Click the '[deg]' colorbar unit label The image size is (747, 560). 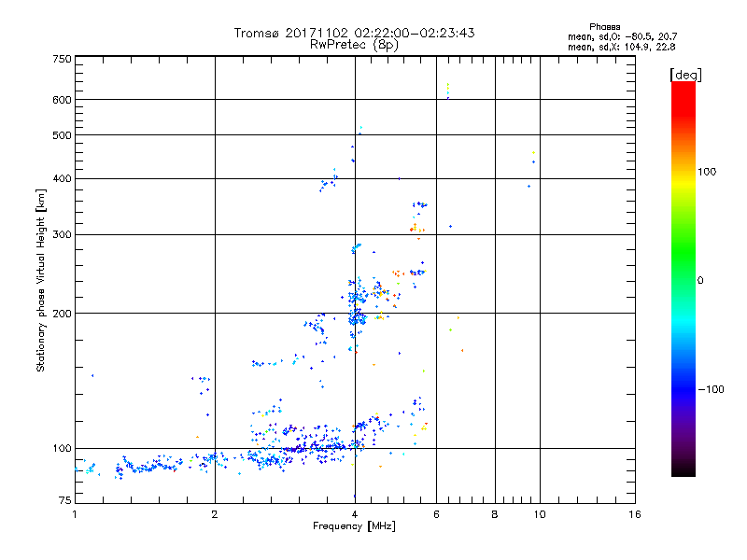pyautogui.click(x=685, y=75)
